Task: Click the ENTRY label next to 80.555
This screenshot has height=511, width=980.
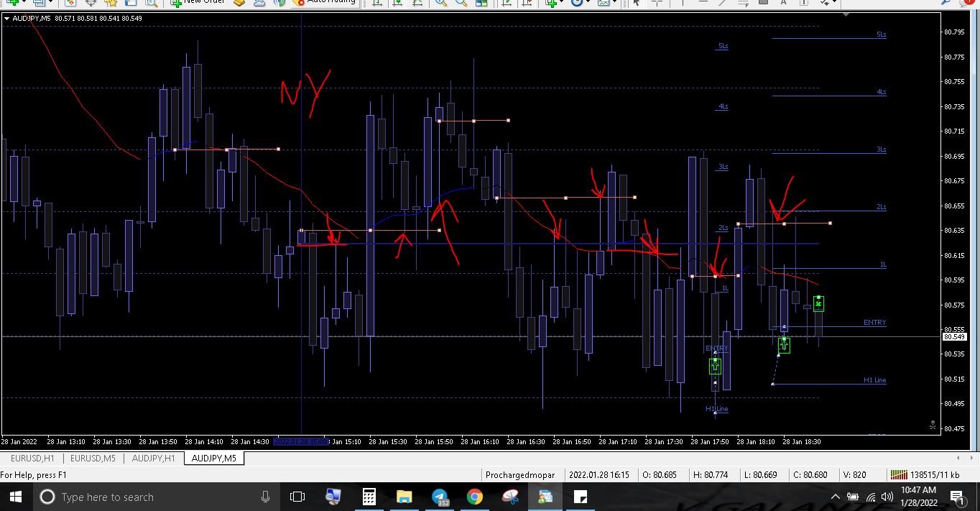Action: [874, 323]
